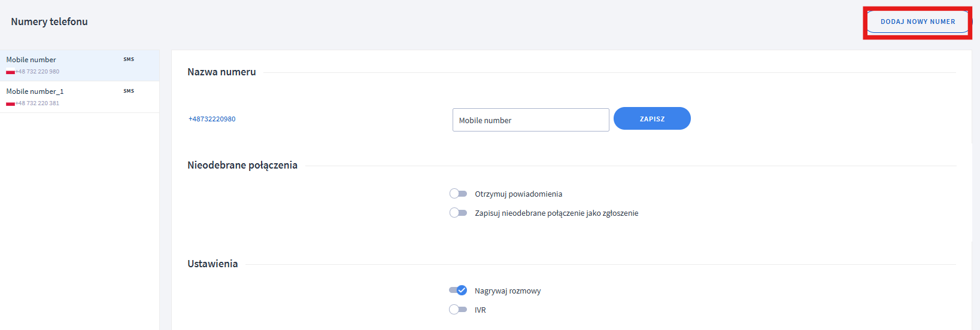Click the Polish flag beside +48 732 220 980

tap(10, 72)
